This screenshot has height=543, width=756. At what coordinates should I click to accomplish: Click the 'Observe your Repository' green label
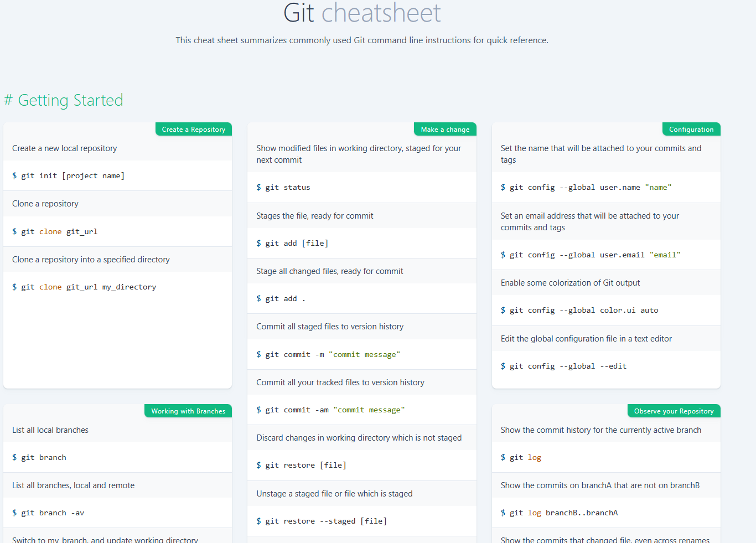coord(673,411)
